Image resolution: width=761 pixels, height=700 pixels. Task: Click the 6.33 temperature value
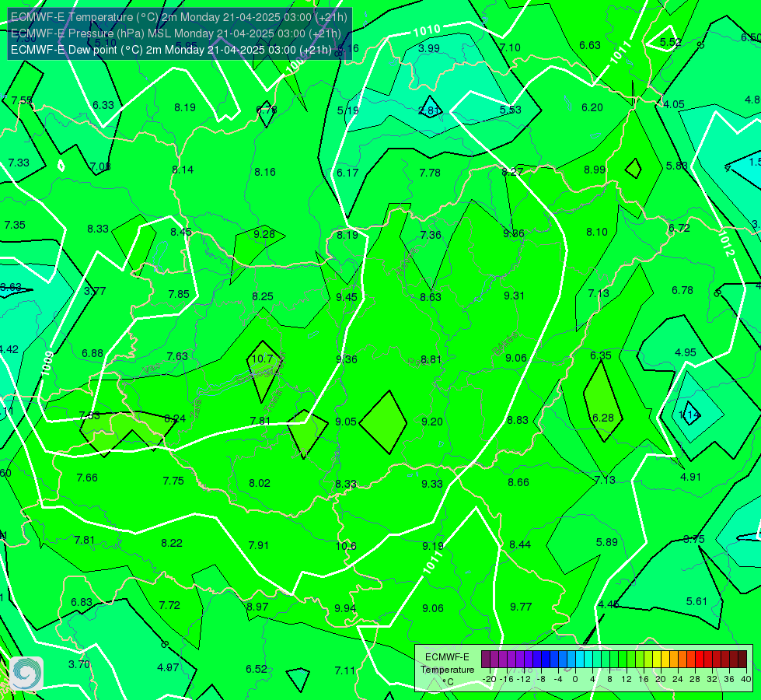(x=103, y=105)
